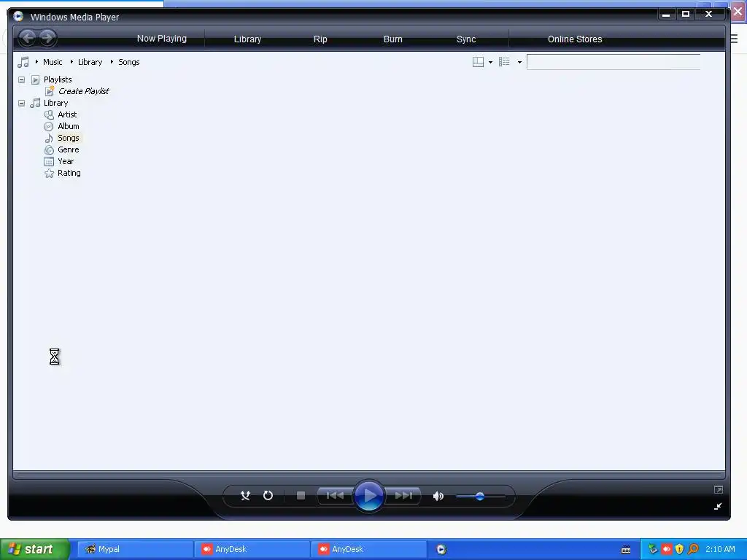Select Library node in the tree
The height and width of the screenshot is (560, 747).
click(55, 103)
